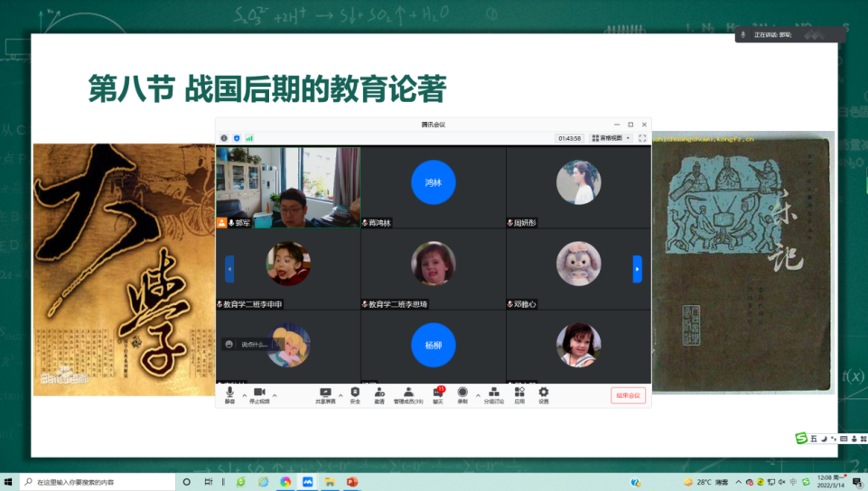Open Breakout Rooms (分组讨论) icon
Image resolution: width=868 pixels, height=491 pixels.
tap(493, 394)
